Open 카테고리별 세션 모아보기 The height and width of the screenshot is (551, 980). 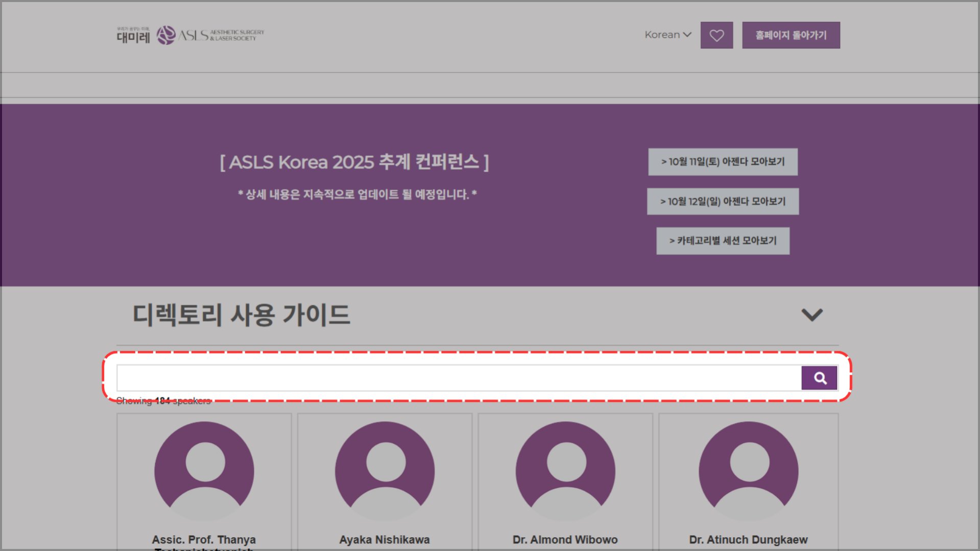coord(723,241)
